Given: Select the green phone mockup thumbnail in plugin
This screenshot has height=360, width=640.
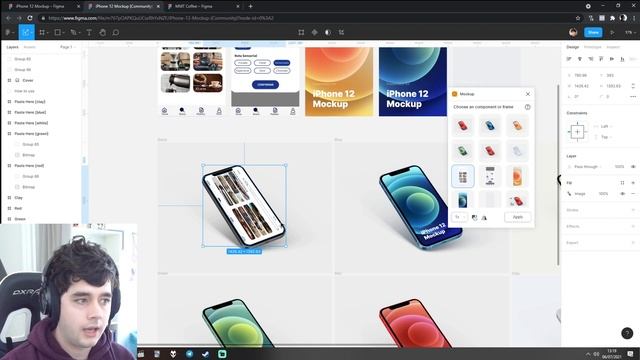Looking at the screenshot, I should [x=463, y=151].
